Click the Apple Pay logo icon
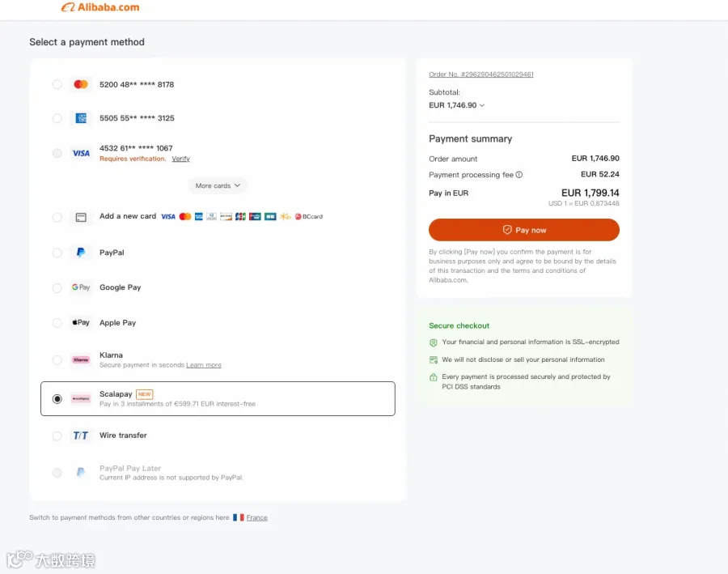 (81, 322)
